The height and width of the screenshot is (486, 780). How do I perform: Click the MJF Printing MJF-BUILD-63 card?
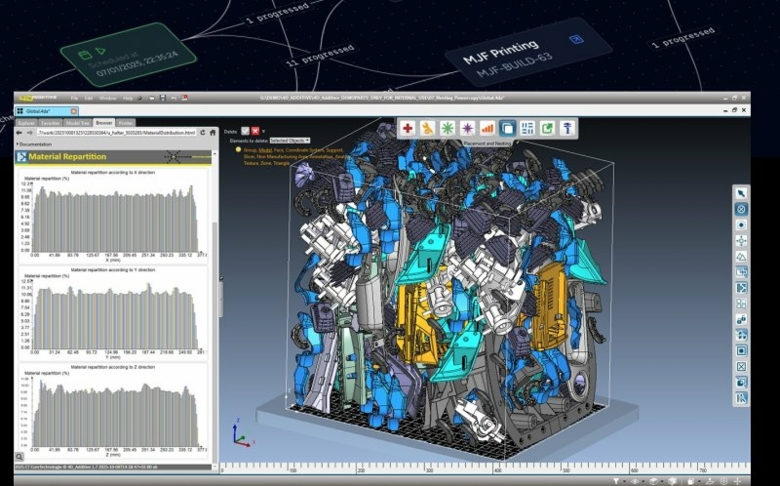(x=528, y=51)
